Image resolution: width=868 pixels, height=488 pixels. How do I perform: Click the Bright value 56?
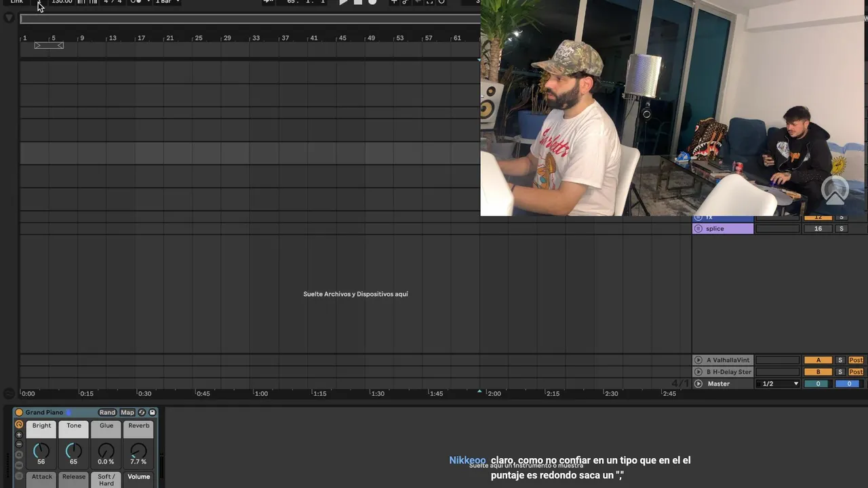(41, 462)
